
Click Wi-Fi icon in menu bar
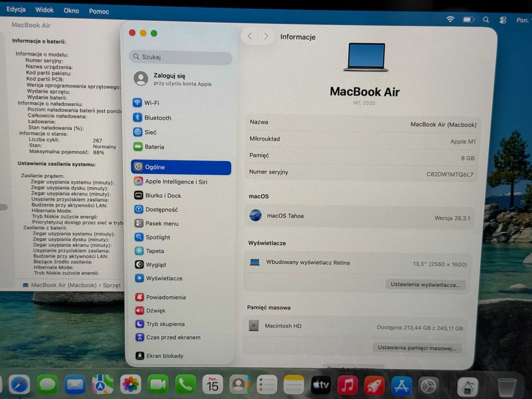[450, 19]
